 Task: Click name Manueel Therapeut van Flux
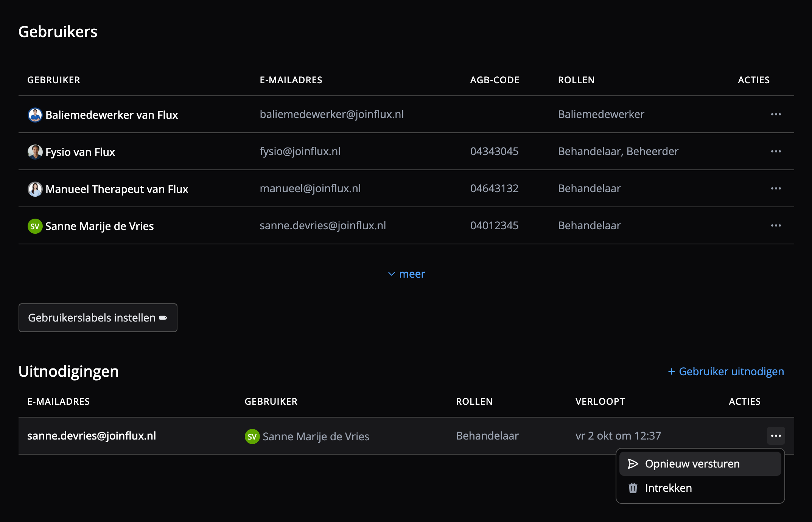click(117, 189)
